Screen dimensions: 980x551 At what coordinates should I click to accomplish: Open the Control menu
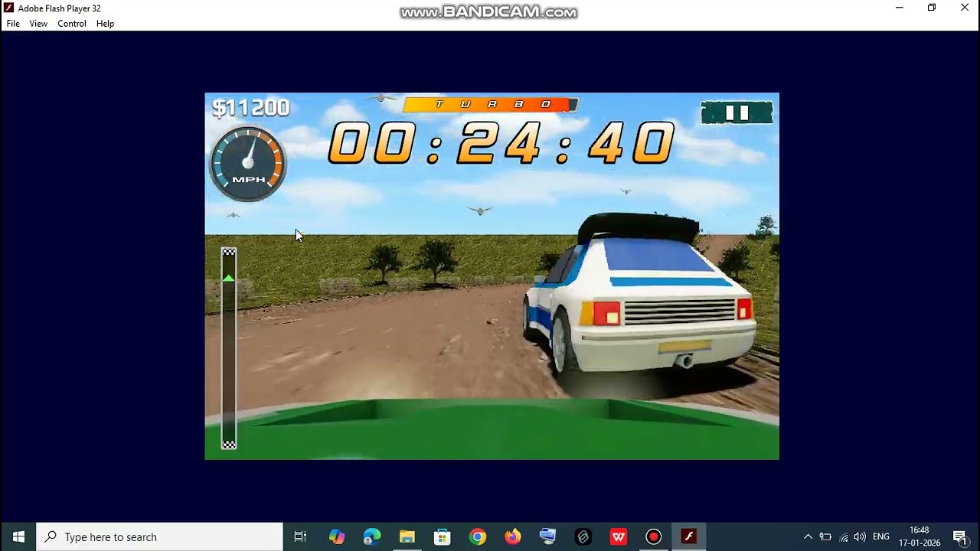point(72,24)
